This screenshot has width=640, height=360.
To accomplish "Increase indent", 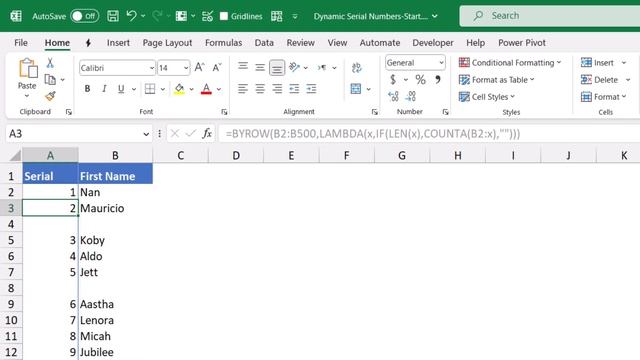I will tap(311, 89).
